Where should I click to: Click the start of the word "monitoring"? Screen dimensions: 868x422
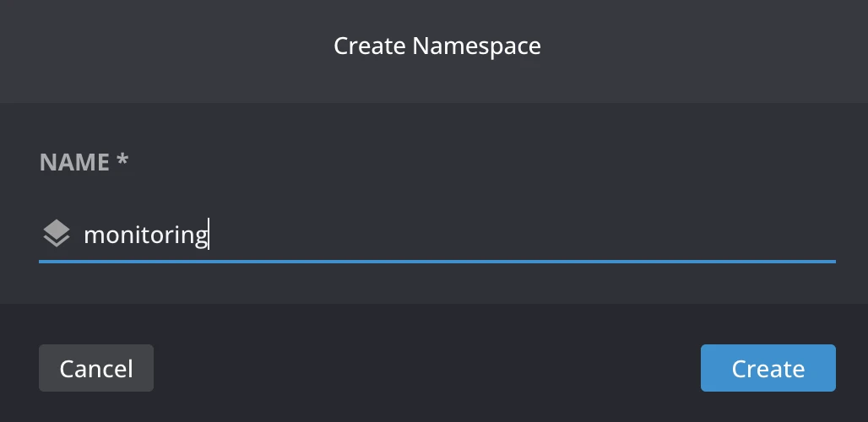pos(85,234)
